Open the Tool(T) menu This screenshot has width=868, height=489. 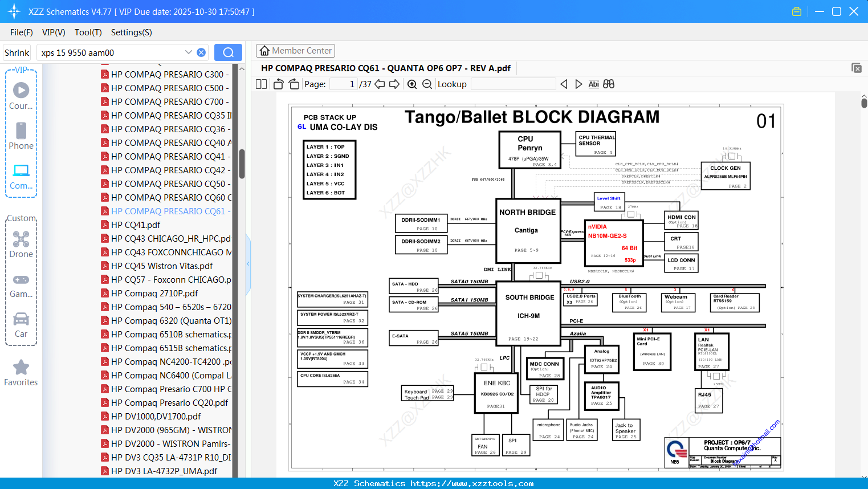click(x=88, y=32)
